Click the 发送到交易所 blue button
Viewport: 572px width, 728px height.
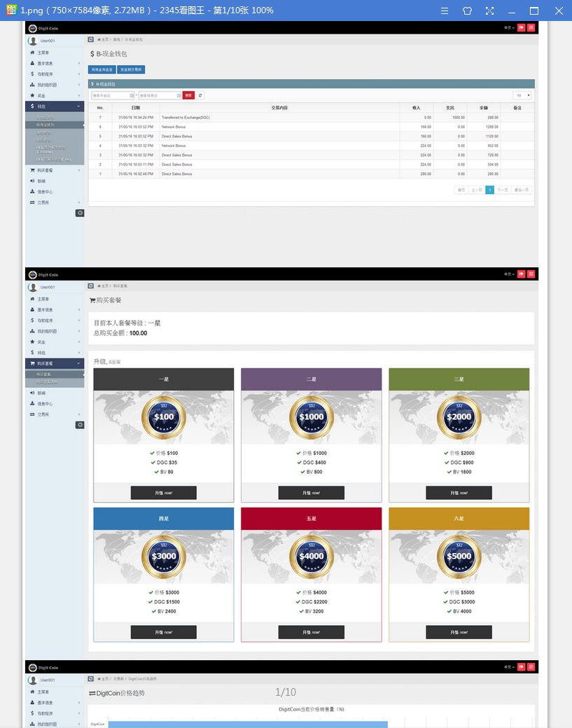coord(131,69)
